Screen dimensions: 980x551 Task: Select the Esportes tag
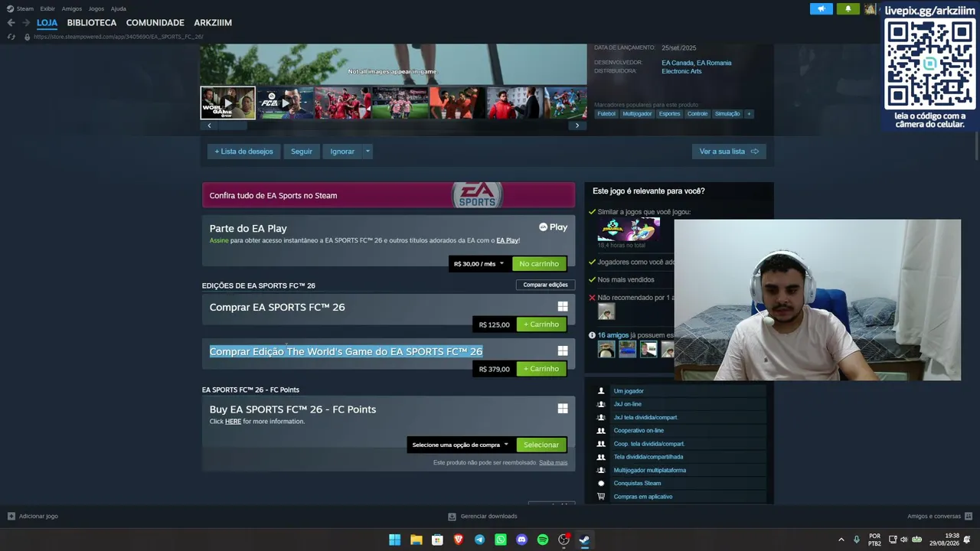point(669,114)
